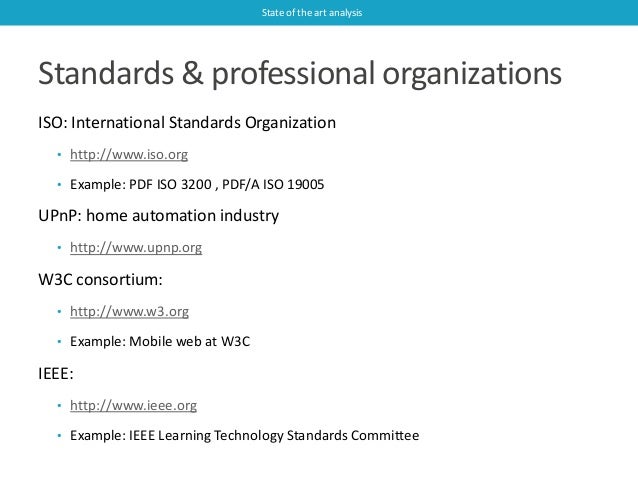Select the 'IEEE:' heading
Screen dimensions: 638x479
(x=56, y=373)
